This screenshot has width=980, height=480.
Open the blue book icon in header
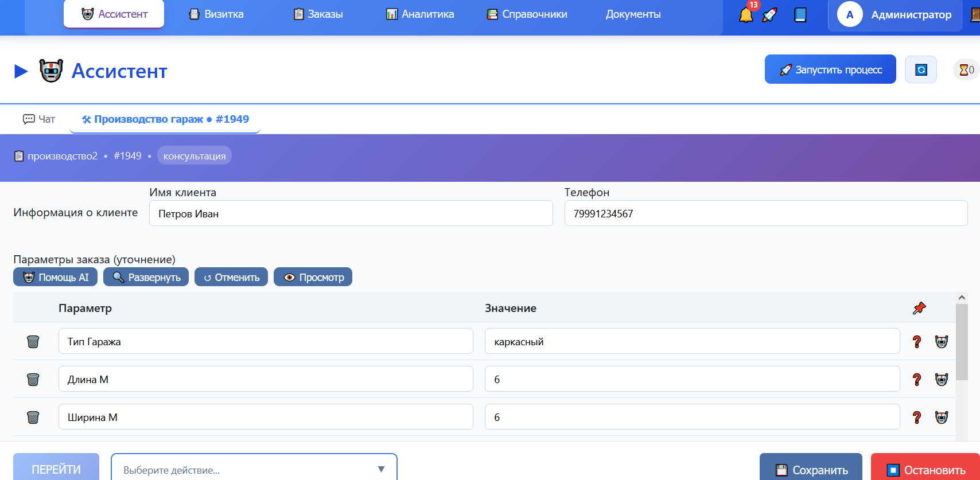click(800, 15)
